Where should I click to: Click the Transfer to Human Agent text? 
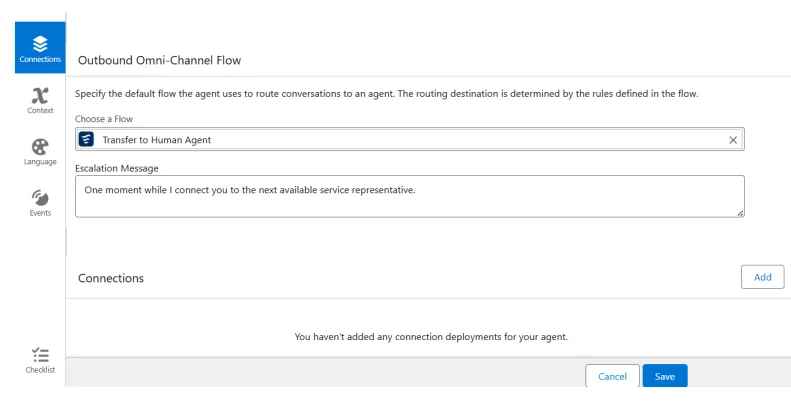coord(157,140)
